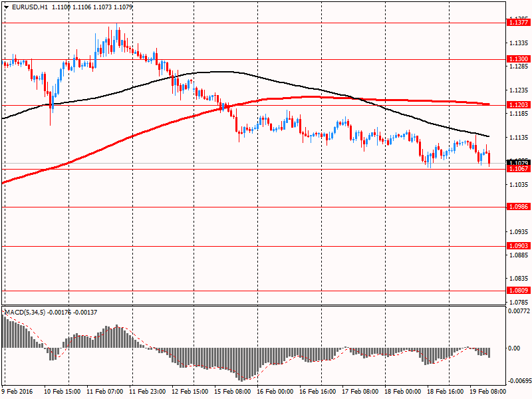Click the 1.1285 price scale value
Viewport: 532px width, 399px height.
point(519,66)
